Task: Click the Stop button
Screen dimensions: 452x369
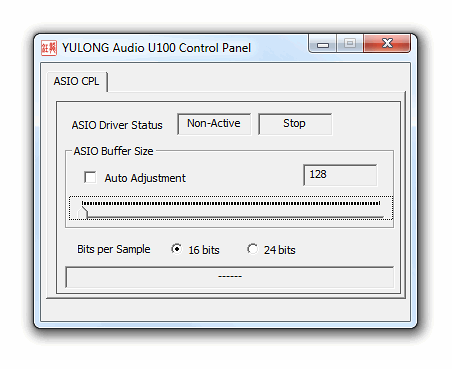Action: coord(295,124)
